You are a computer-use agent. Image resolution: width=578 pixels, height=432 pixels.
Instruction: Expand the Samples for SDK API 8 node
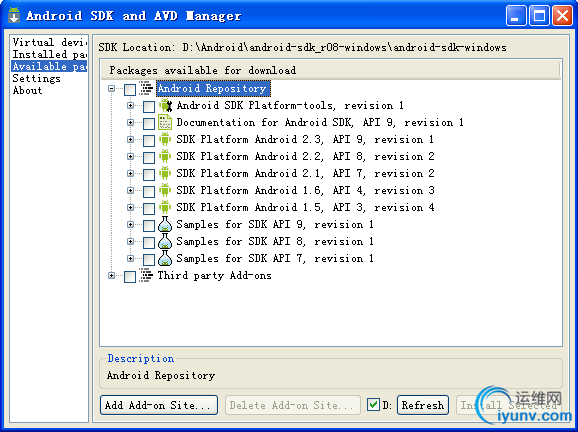pyautogui.click(x=130, y=241)
